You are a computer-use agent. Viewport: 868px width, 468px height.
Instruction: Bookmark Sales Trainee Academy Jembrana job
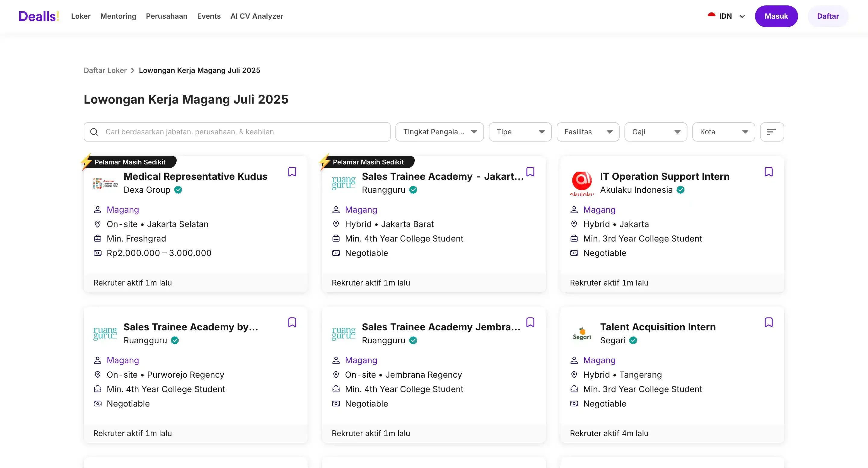[530, 322]
